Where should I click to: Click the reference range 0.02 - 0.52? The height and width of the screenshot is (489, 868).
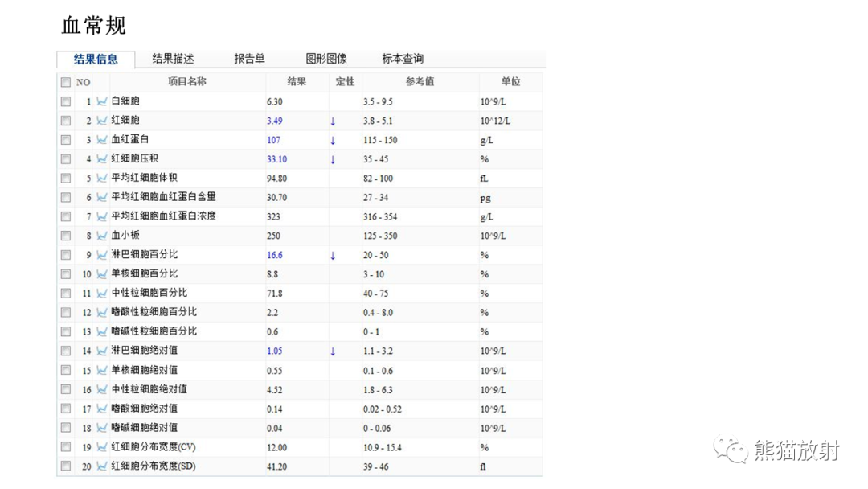point(383,409)
